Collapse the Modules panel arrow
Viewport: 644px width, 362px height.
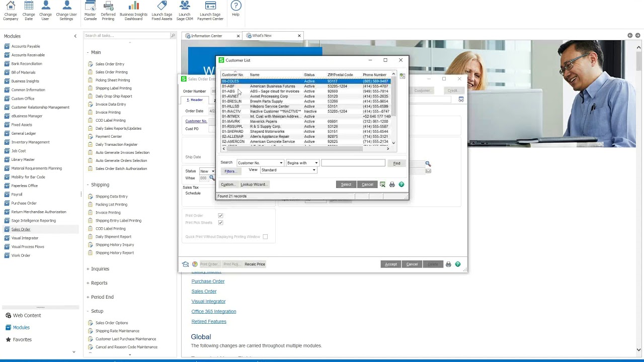pos(75,36)
